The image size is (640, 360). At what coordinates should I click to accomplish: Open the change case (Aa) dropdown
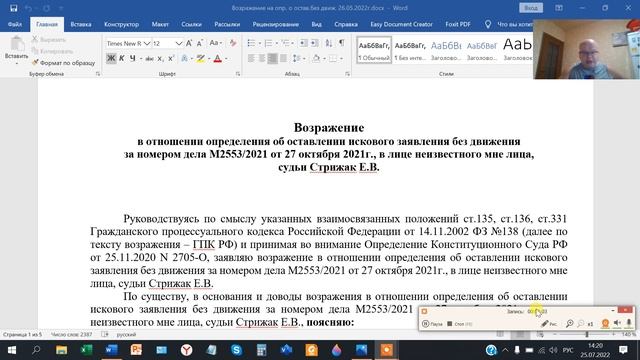pos(215,43)
